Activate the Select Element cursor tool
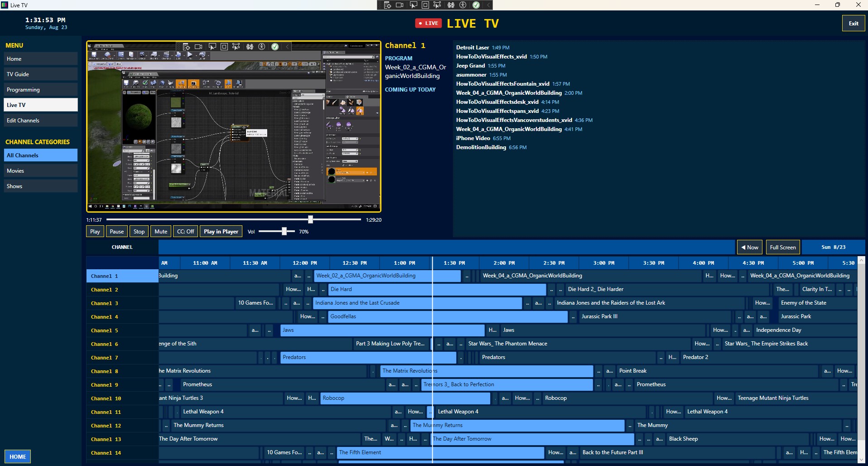The width and height of the screenshot is (868, 466). pos(413,5)
